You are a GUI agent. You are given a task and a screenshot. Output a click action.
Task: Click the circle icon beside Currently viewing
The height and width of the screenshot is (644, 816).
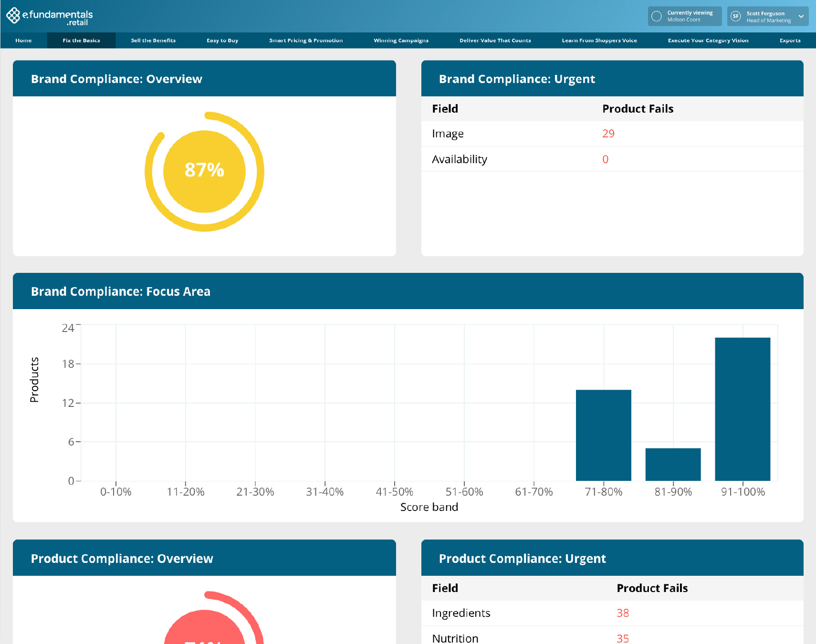pyautogui.click(x=657, y=16)
